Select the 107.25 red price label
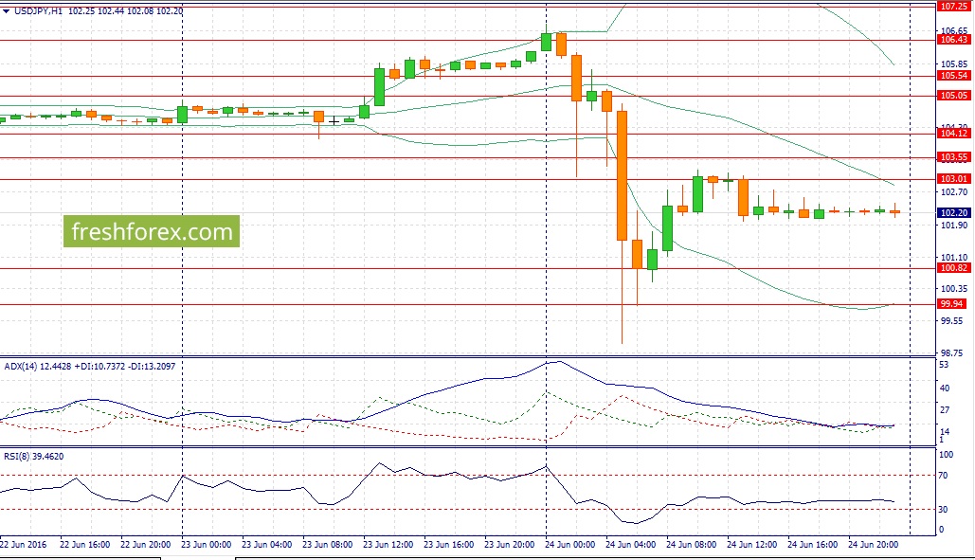975x560 pixels. tap(953, 7)
